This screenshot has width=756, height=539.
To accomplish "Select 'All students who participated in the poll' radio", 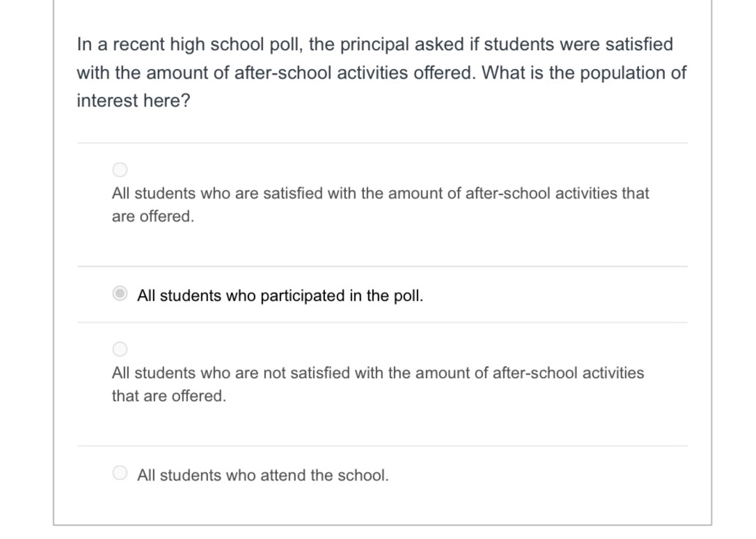I will click(120, 294).
